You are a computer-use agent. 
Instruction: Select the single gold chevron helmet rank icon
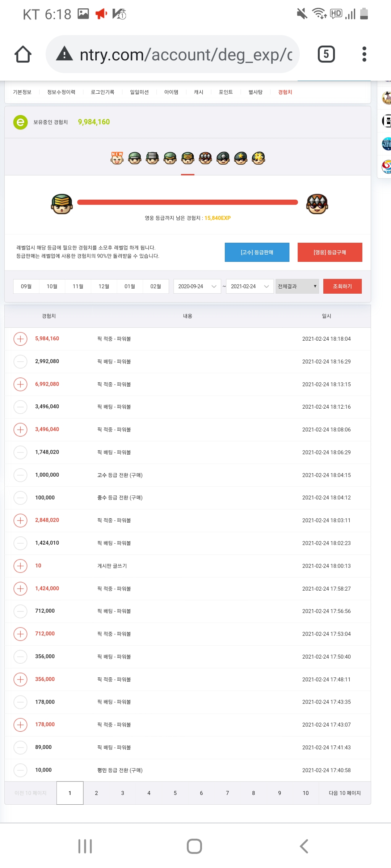click(x=170, y=158)
